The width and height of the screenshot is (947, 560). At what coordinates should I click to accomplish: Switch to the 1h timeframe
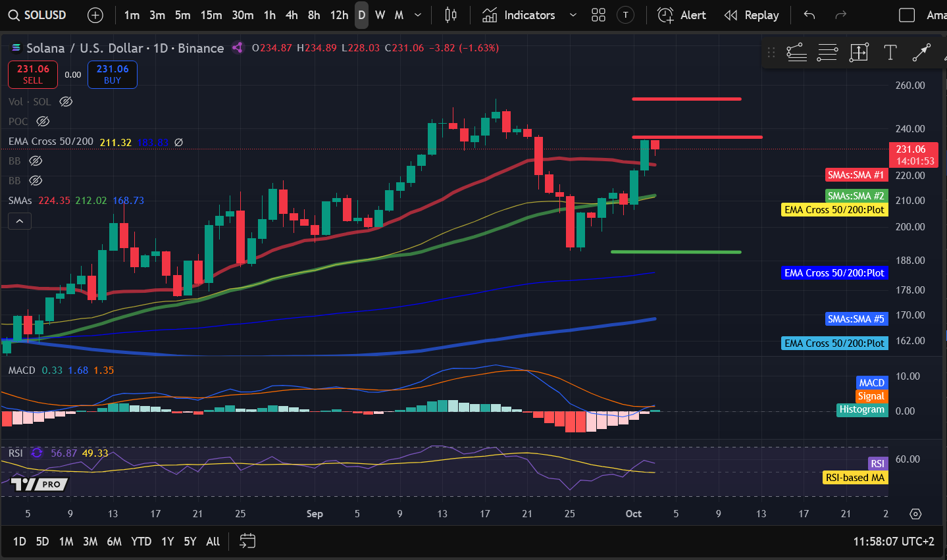270,15
